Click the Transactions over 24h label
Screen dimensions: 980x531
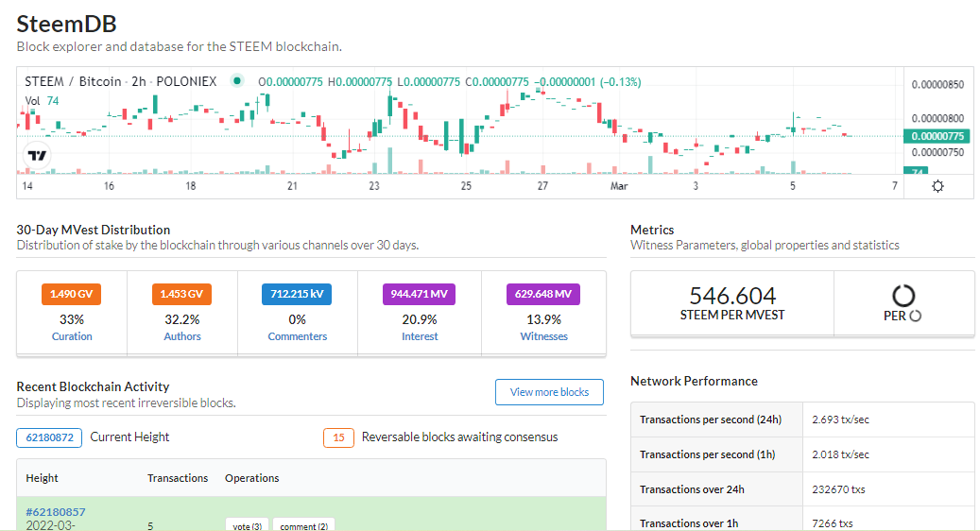click(x=692, y=489)
